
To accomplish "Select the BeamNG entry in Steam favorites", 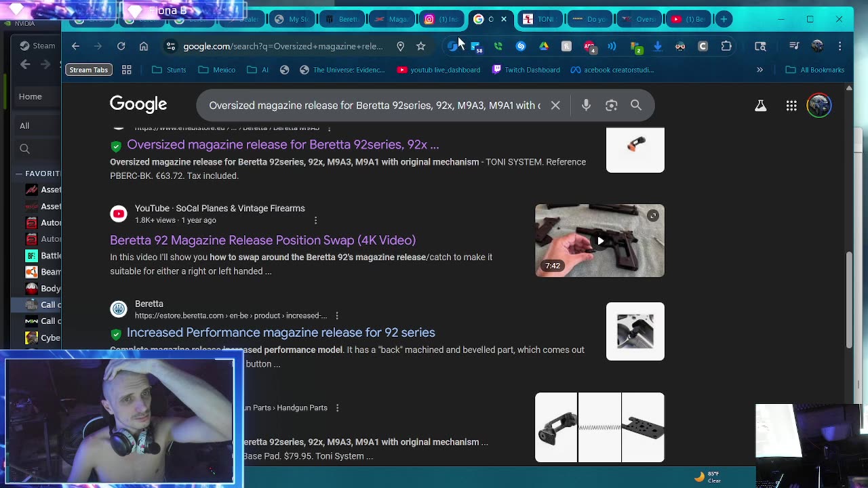I will click(x=43, y=272).
